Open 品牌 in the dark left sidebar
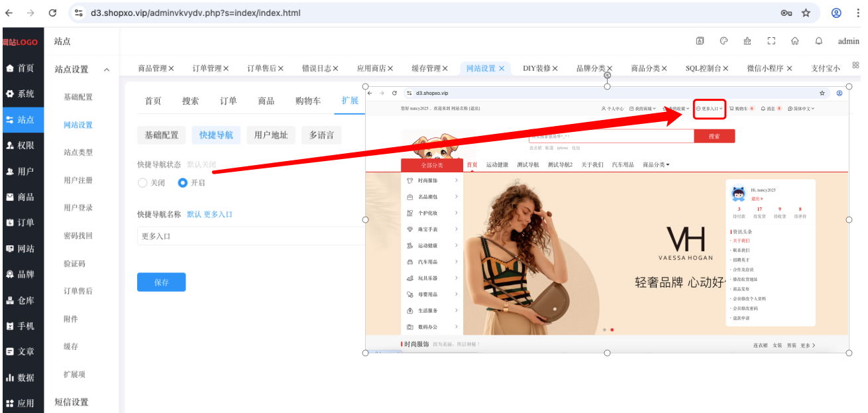Screen dimensions: 868x413 click(x=21, y=274)
